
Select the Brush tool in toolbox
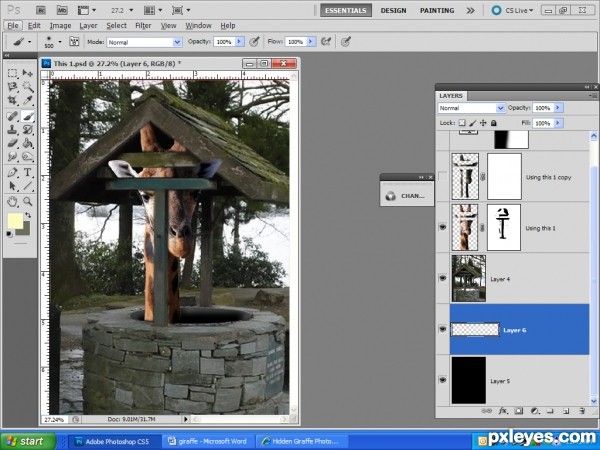click(x=28, y=116)
